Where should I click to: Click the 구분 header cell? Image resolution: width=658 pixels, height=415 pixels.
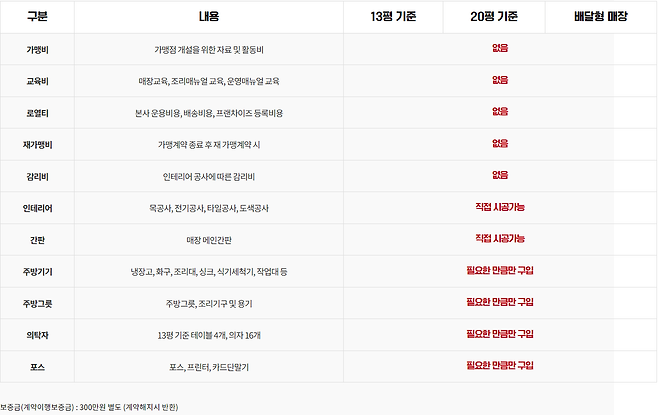pyautogui.click(x=37, y=16)
